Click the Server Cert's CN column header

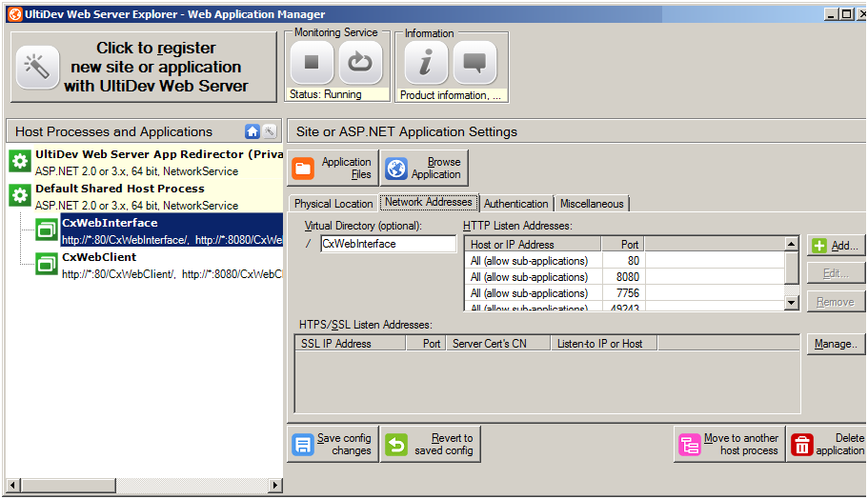498,344
